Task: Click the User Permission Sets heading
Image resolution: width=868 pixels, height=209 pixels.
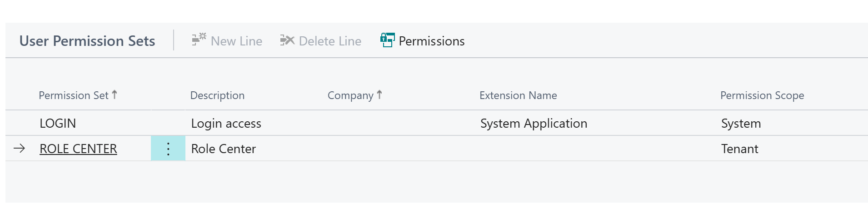Action: pos(87,41)
